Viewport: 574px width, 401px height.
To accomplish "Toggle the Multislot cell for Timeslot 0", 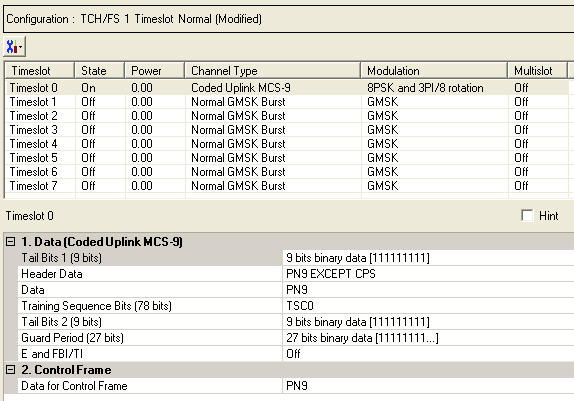I will (x=538, y=88).
